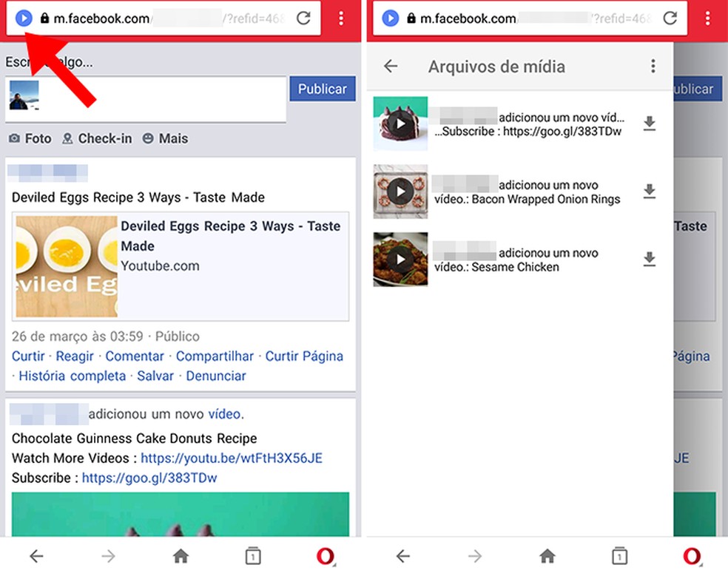The image size is (728, 576).
Task: Tap back arrow in left bottom navigation
Action: (x=36, y=555)
